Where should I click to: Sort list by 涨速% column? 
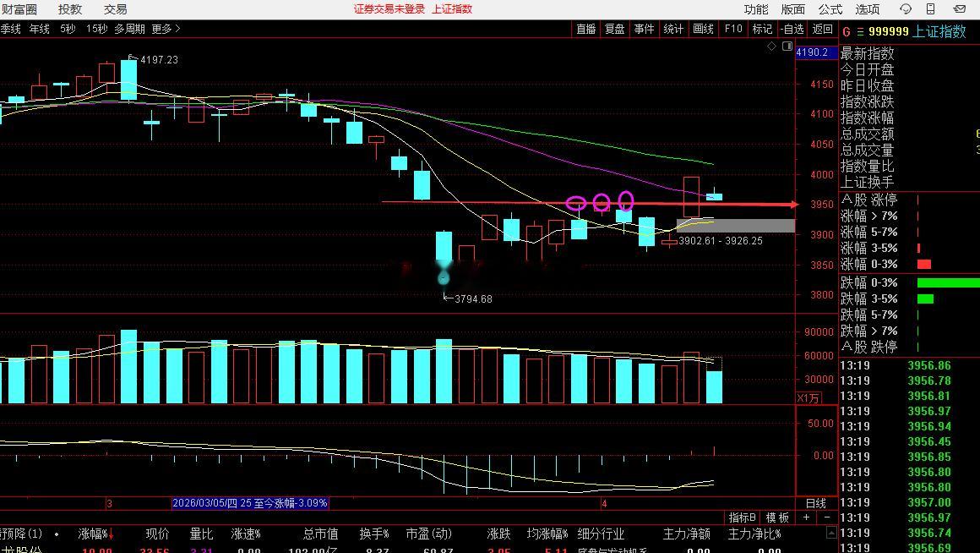click(246, 534)
